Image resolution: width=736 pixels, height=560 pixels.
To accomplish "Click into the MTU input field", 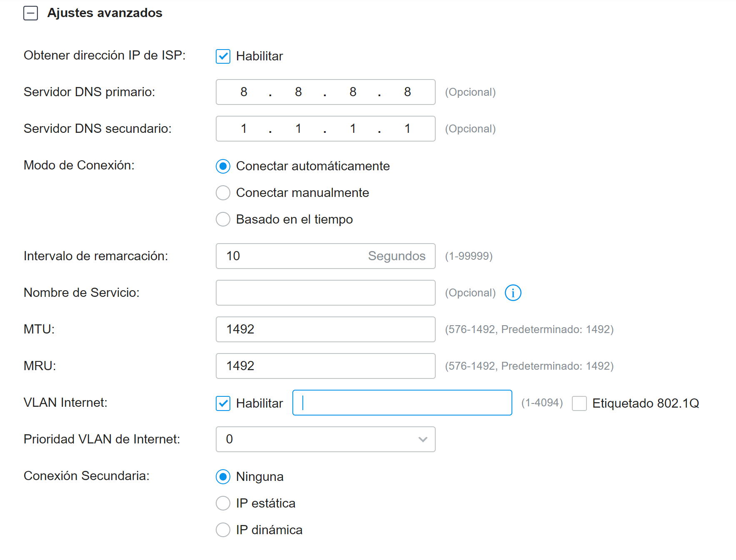I will click(x=325, y=329).
